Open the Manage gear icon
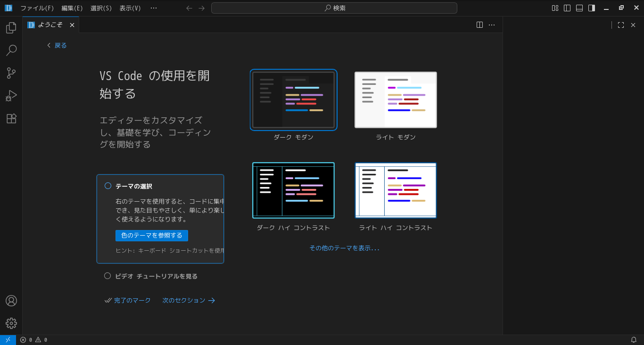The height and width of the screenshot is (345, 644). (11, 323)
